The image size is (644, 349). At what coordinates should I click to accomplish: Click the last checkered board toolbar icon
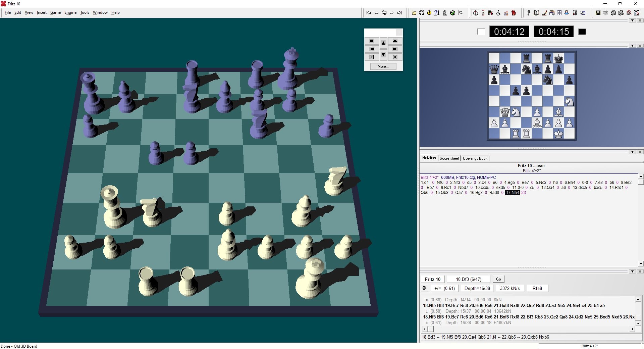coord(637,13)
